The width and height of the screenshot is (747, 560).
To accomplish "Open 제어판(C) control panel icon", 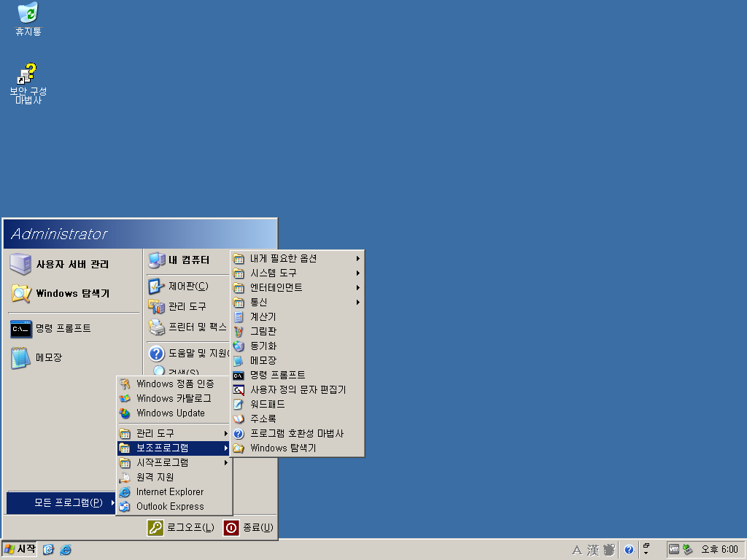I will [x=156, y=287].
